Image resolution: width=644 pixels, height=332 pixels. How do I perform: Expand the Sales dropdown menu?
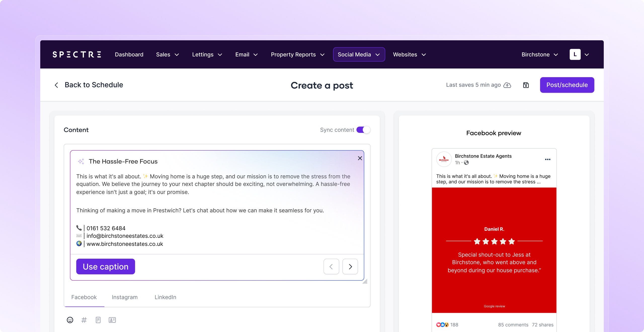tap(167, 54)
